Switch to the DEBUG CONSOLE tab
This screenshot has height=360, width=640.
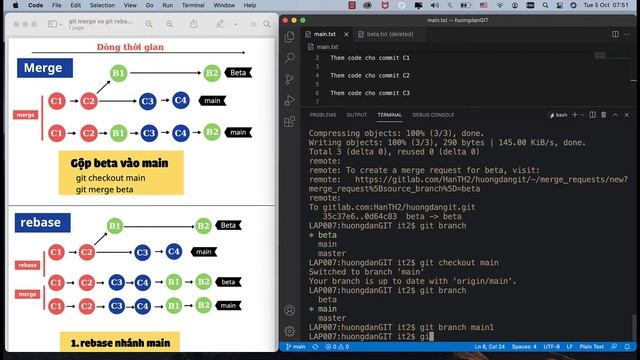(x=433, y=115)
